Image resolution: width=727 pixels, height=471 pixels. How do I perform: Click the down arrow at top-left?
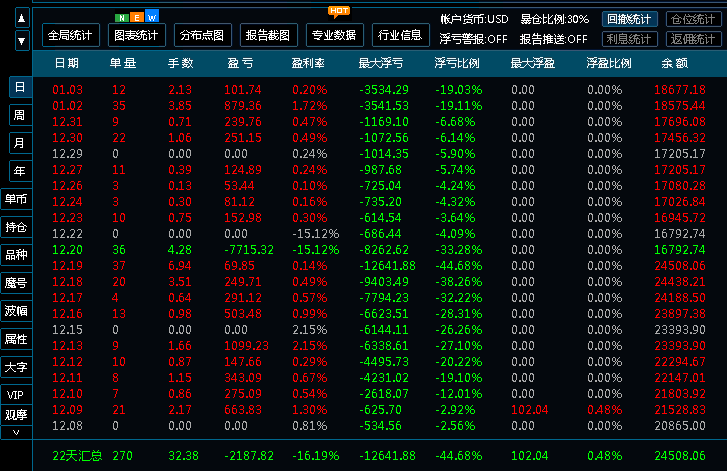[21, 40]
